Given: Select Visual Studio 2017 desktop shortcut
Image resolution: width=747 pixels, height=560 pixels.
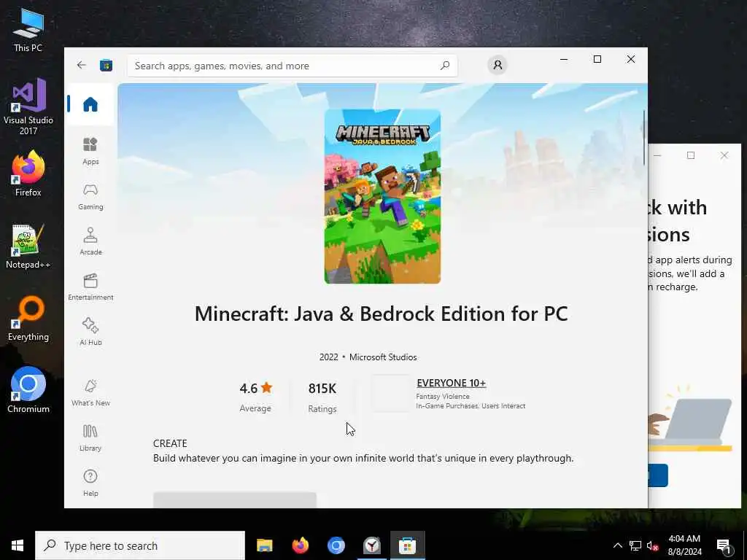Looking at the screenshot, I should click(28, 106).
